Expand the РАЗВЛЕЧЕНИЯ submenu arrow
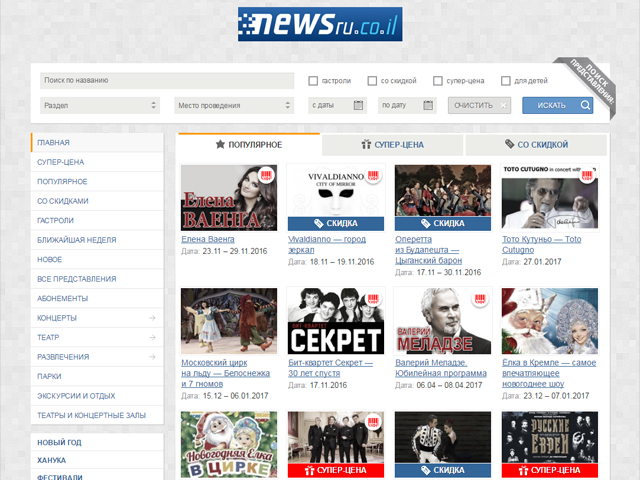 [152, 357]
